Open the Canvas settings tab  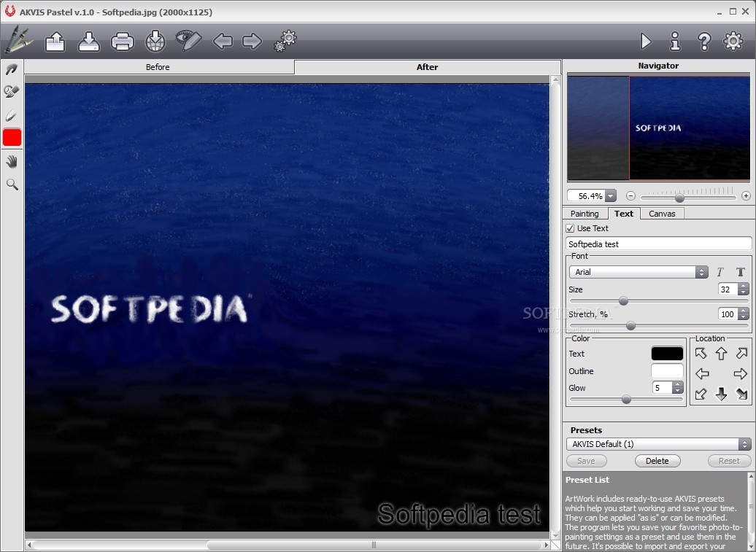(x=661, y=214)
